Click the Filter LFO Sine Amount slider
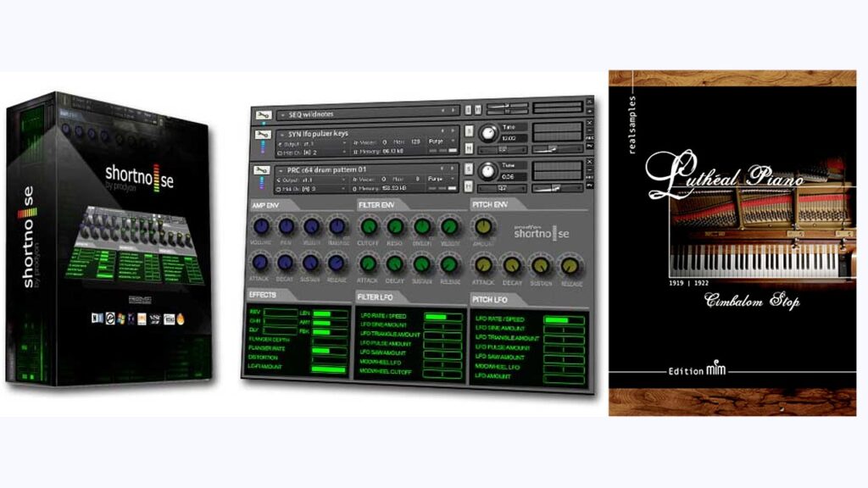This screenshot has width=868, height=488. 443,326
